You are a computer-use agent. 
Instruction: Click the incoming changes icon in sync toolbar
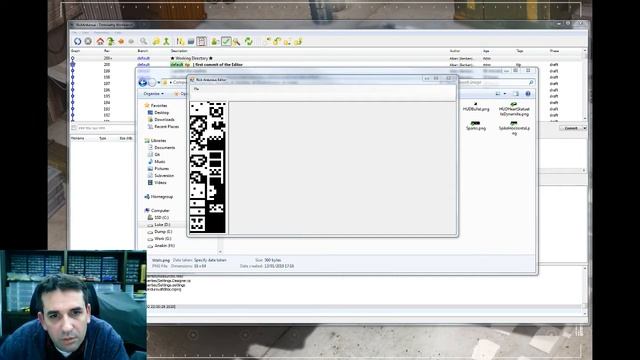[267, 41]
